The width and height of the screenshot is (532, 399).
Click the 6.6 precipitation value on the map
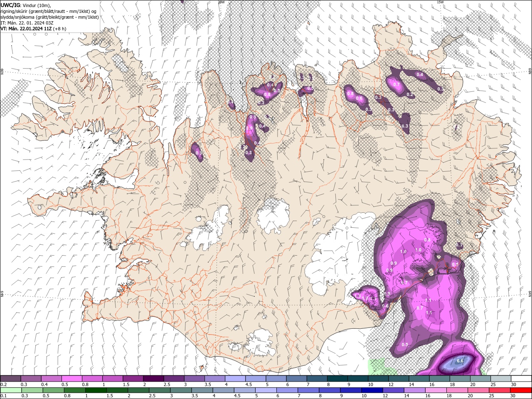coord(460,361)
